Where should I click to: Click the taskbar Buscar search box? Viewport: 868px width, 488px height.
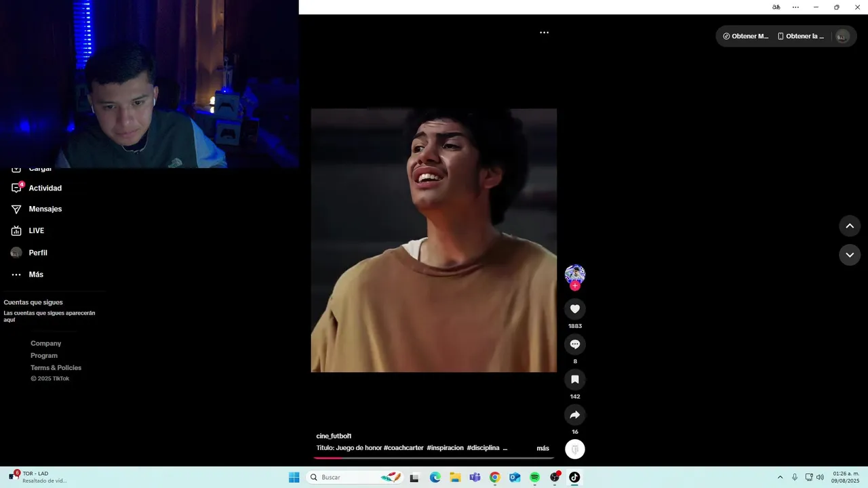pyautogui.click(x=355, y=478)
